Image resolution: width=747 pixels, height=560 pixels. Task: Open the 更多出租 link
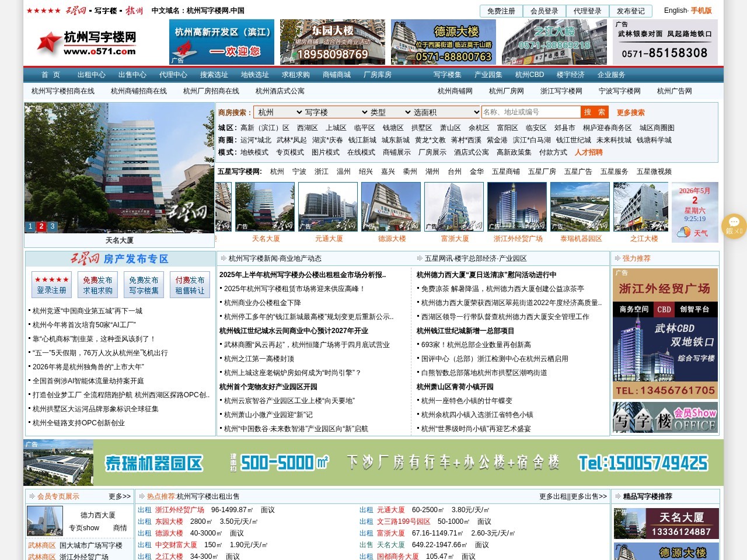(x=554, y=496)
